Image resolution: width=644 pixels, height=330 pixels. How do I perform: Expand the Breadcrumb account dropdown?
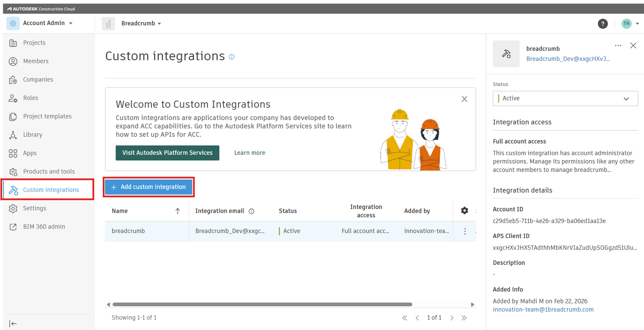pyautogui.click(x=141, y=23)
